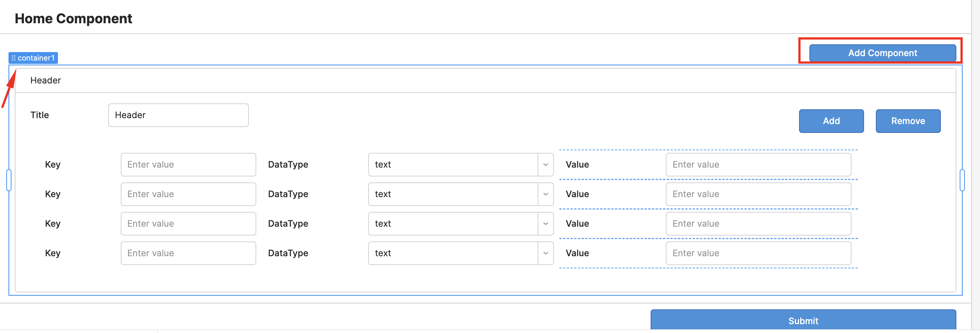Click the Title input containing Header

(x=178, y=115)
